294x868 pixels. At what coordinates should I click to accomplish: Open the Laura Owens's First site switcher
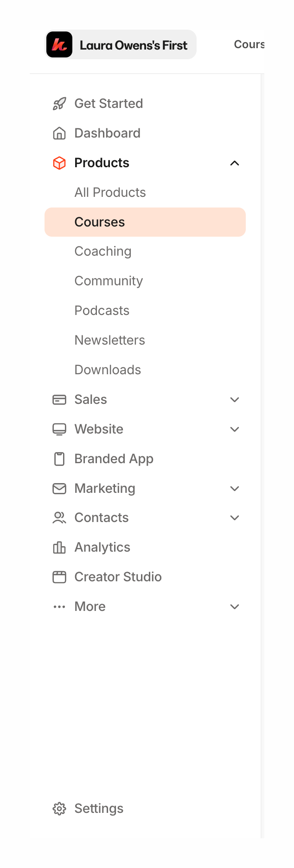point(133,45)
